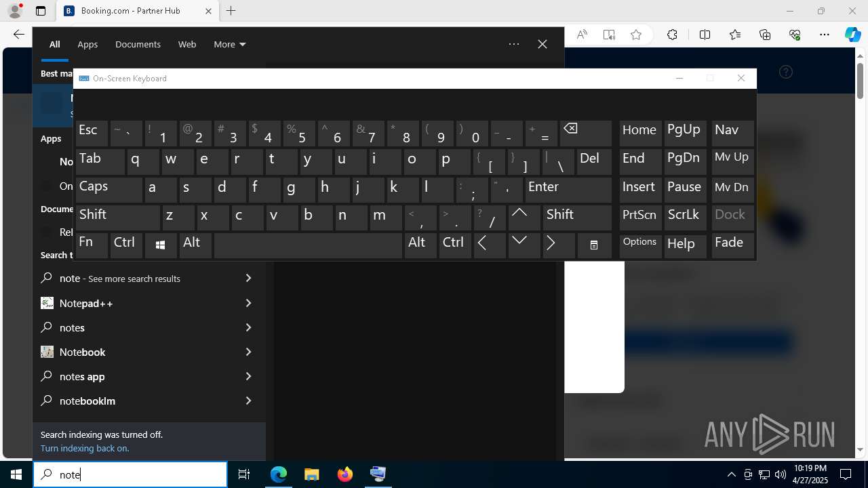Toggle the right Shift key
The width and height of the screenshot is (868, 488).
(x=577, y=218)
